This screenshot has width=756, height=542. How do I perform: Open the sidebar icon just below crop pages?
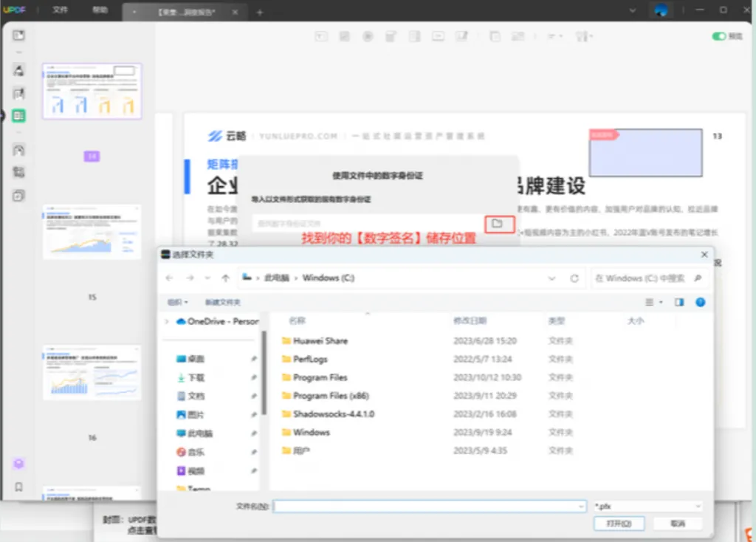pyautogui.click(x=18, y=195)
